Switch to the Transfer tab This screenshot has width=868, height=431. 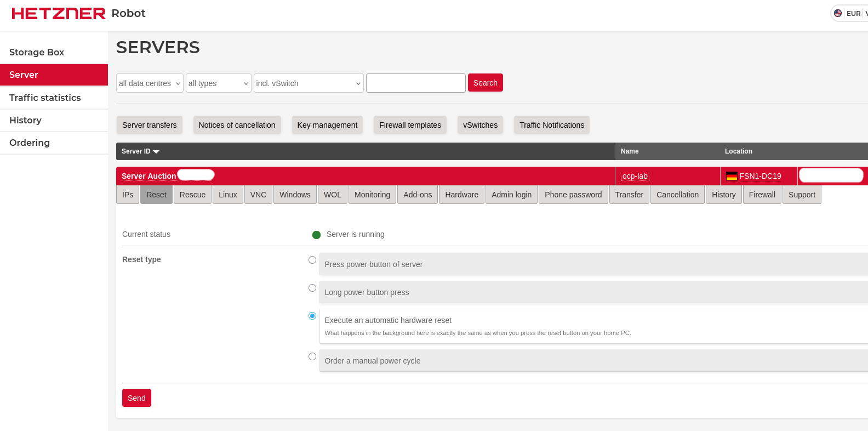point(629,195)
